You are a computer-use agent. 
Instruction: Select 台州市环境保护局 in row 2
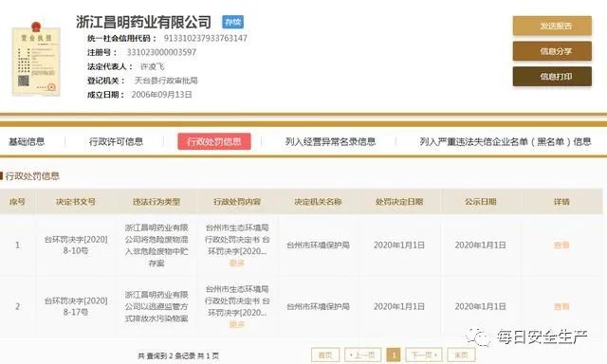[x=318, y=306]
